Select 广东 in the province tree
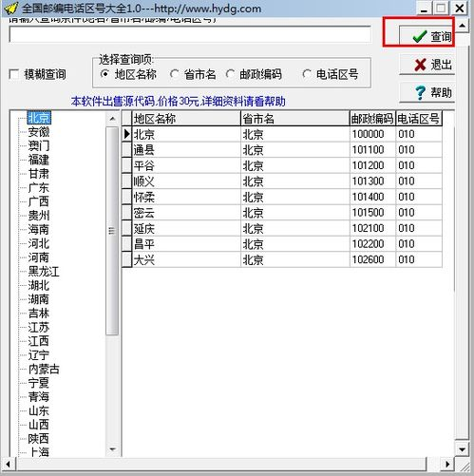 pyautogui.click(x=39, y=188)
